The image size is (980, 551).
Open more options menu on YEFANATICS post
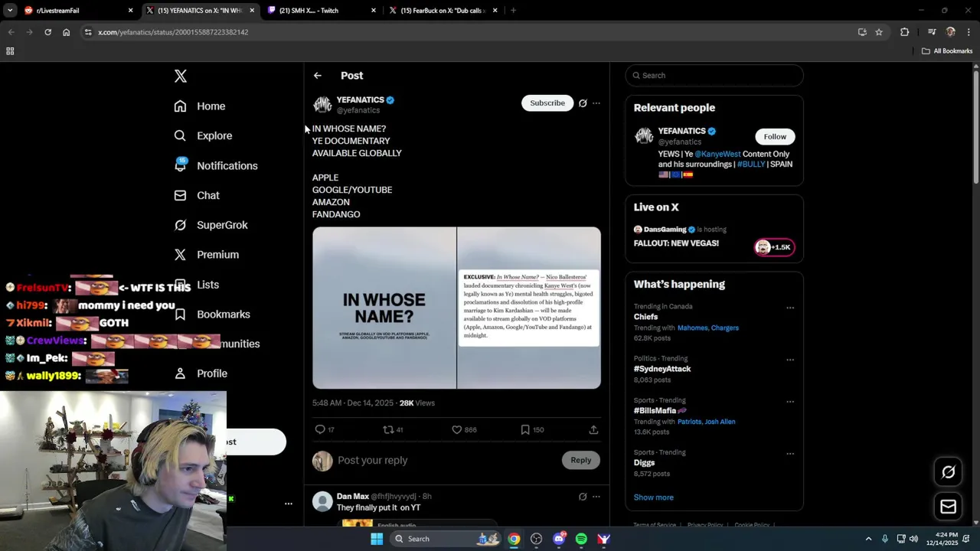(596, 103)
